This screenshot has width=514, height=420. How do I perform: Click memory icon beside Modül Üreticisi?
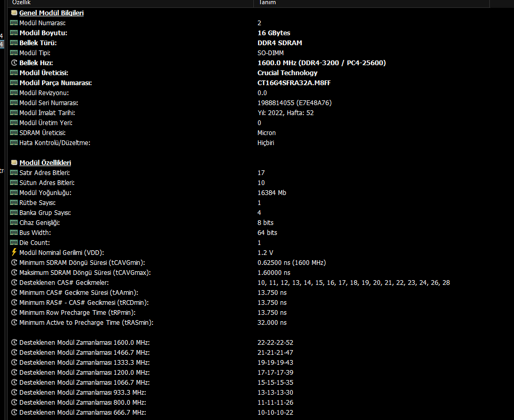pyautogui.click(x=14, y=73)
